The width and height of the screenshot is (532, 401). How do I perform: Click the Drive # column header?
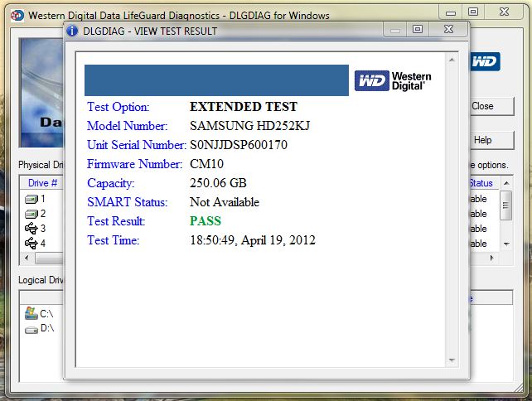[43, 183]
